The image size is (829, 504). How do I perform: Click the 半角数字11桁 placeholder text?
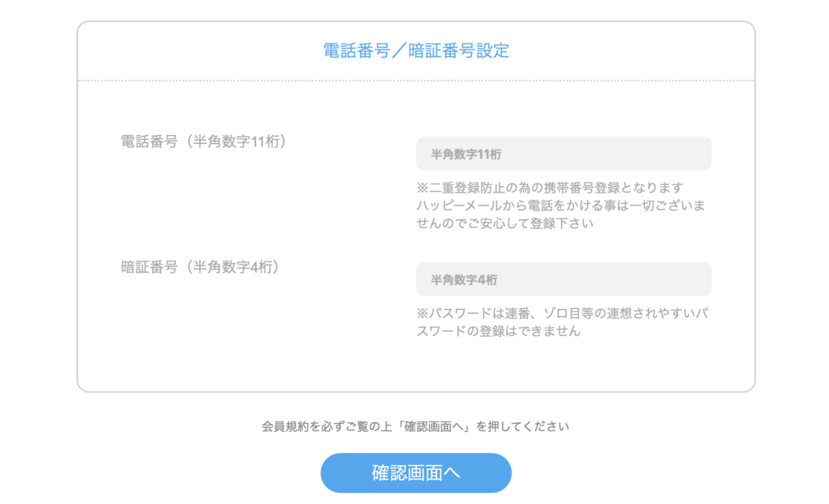(x=461, y=154)
